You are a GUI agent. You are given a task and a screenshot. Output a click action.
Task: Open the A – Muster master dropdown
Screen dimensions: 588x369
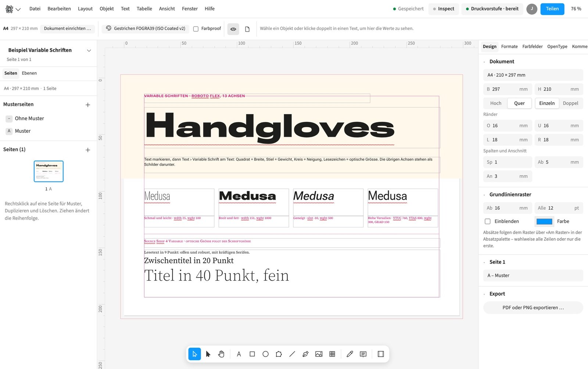(x=533, y=276)
